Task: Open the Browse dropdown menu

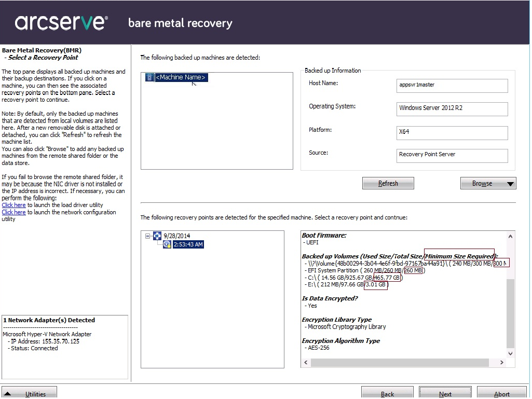Action: (x=510, y=183)
